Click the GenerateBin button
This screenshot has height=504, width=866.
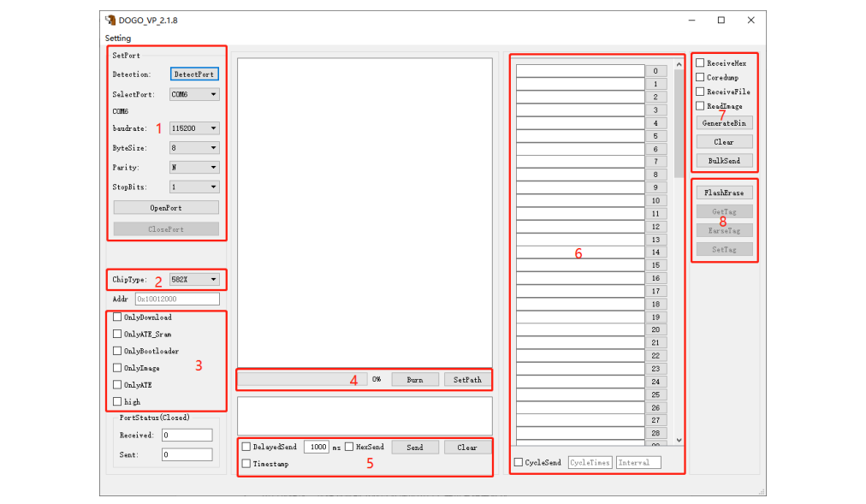point(724,123)
